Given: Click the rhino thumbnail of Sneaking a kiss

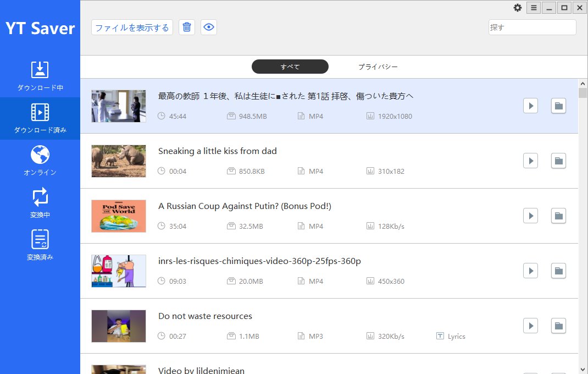Looking at the screenshot, I should [119, 161].
